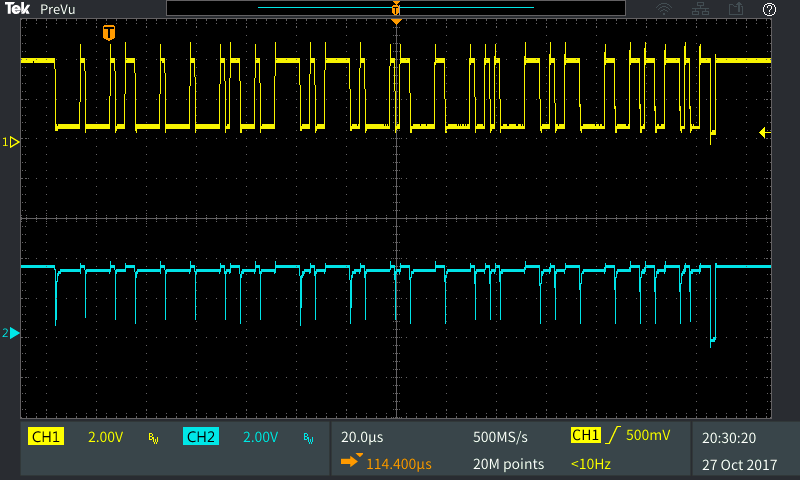This screenshot has width=800, height=480.
Task: Open the 500mV trigger level setting
Action: coord(648,436)
